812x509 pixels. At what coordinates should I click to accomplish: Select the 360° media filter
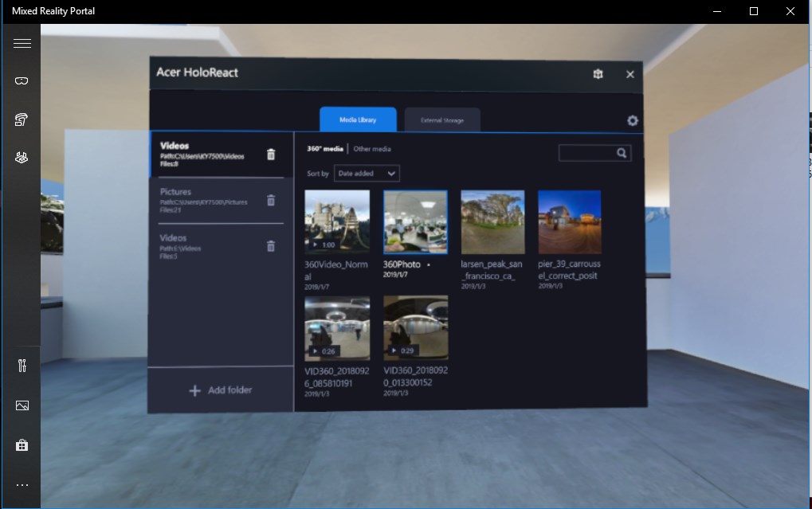pos(324,147)
